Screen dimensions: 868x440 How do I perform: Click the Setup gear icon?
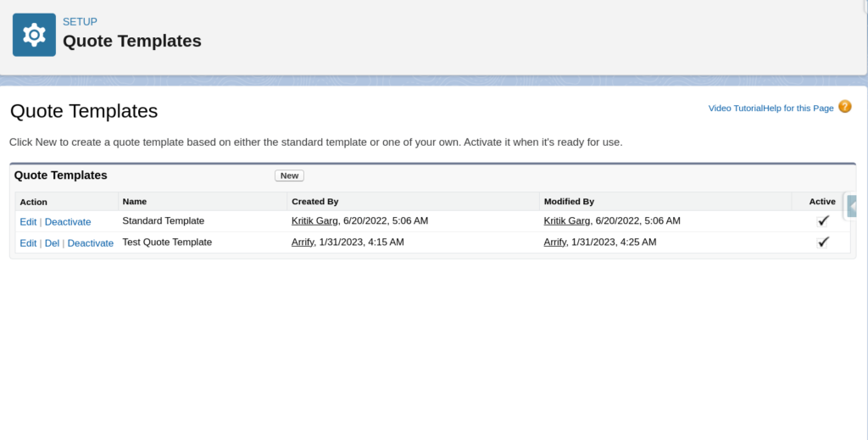[x=34, y=35]
